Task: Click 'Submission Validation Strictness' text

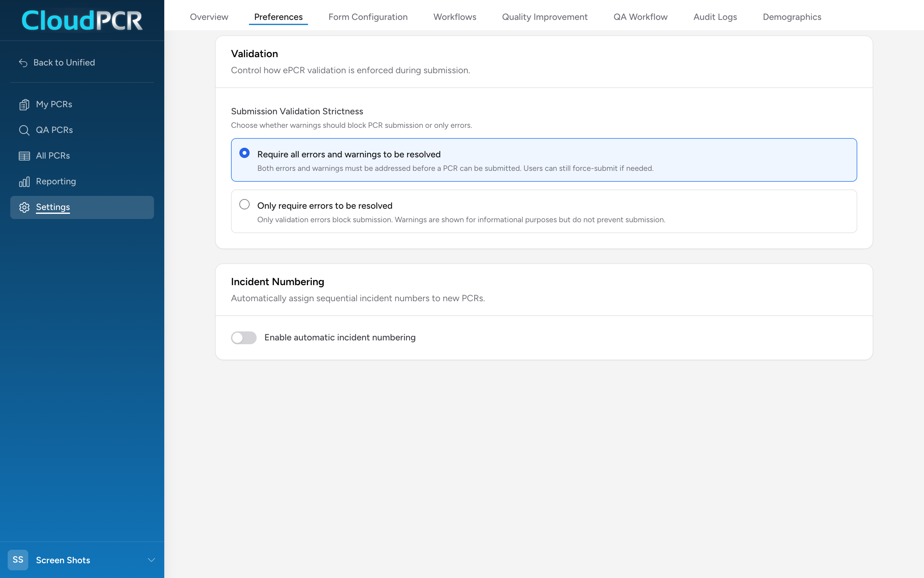Action: pos(297,111)
